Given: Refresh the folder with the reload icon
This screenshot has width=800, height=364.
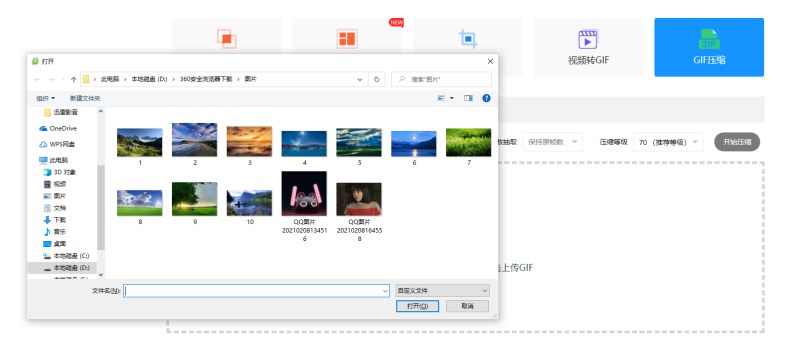Looking at the screenshot, I should coord(377,79).
